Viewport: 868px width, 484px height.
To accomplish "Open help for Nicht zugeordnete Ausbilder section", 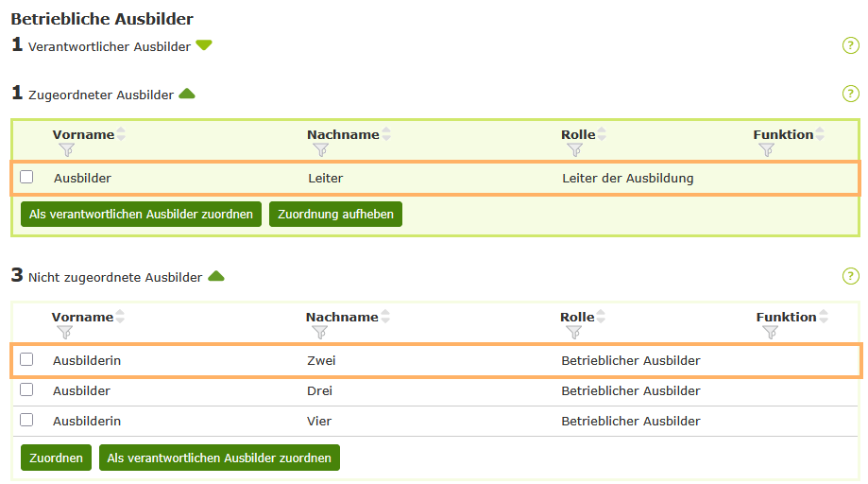I will tap(850, 276).
